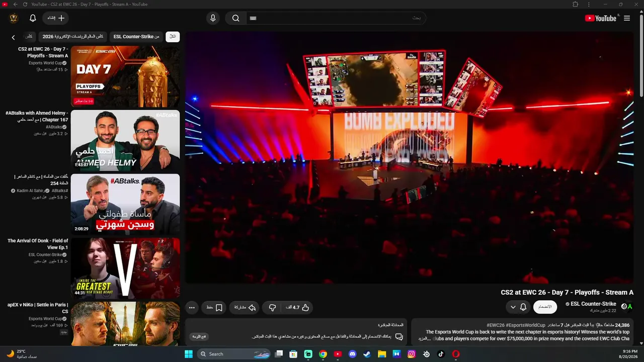Viewport: 644px width, 362px height.
Task: Open the apEX v NiKo video thumbnail
Action: (x=125, y=324)
